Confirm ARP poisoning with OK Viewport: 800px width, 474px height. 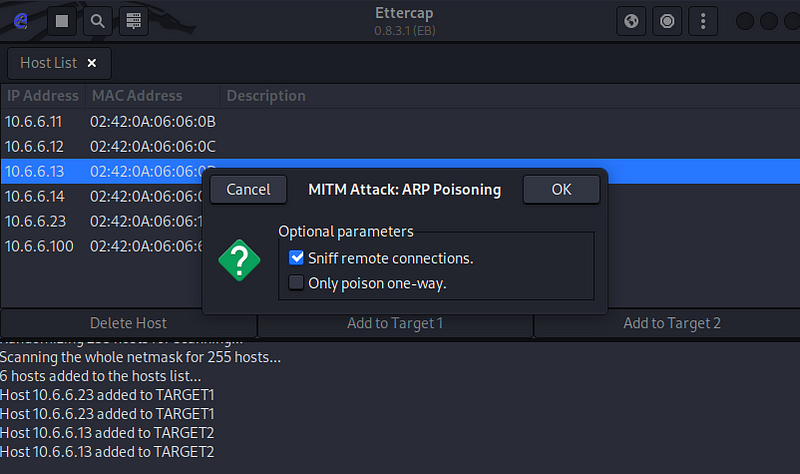(561, 189)
